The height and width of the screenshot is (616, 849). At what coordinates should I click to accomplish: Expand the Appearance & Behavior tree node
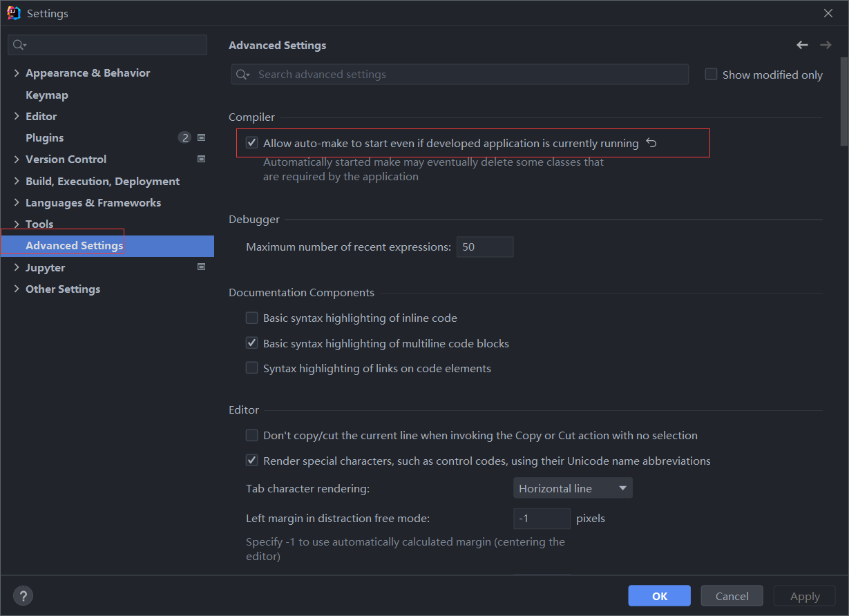point(17,73)
